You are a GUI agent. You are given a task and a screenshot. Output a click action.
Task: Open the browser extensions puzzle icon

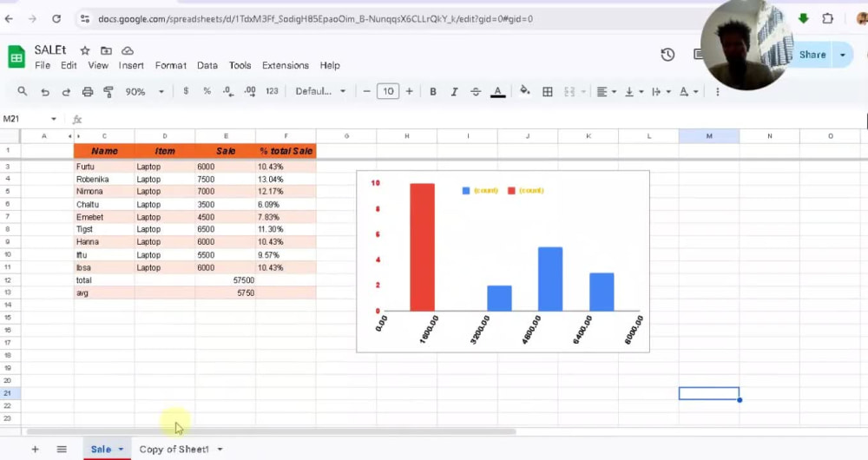827,18
